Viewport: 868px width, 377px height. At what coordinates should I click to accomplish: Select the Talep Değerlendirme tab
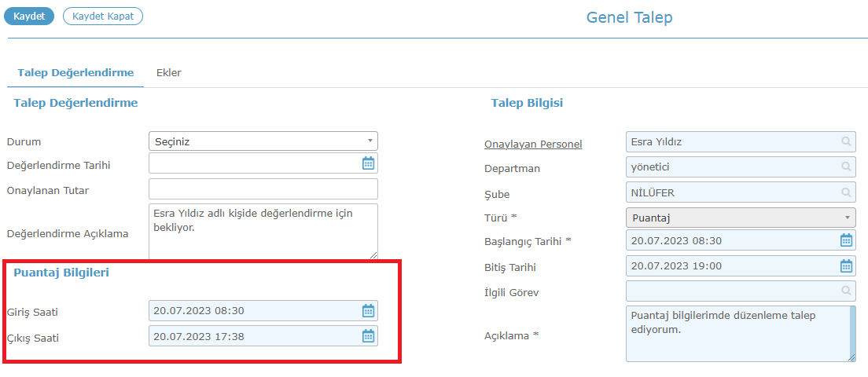75,72
